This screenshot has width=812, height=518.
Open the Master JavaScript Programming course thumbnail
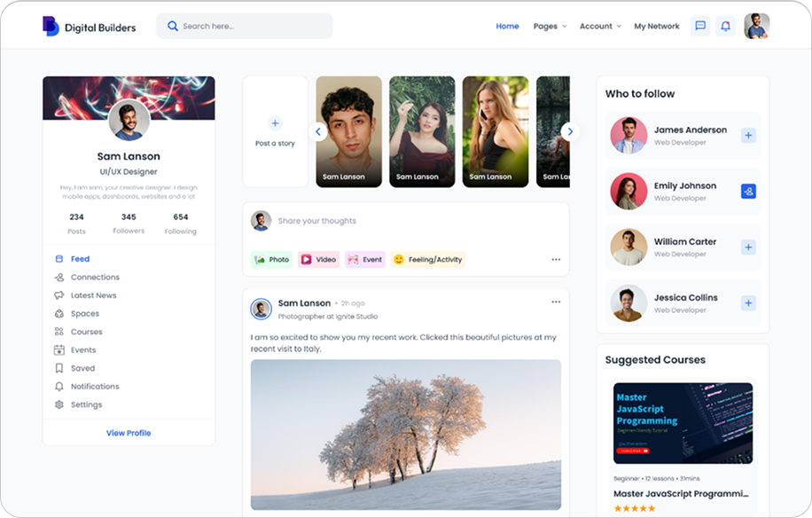pos(683,423)
